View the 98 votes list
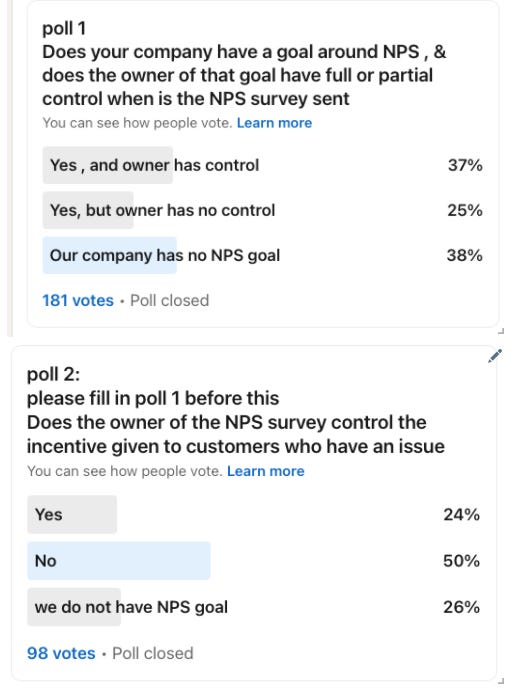The width and height of the screenshot is (515, 690). (61, 653)
